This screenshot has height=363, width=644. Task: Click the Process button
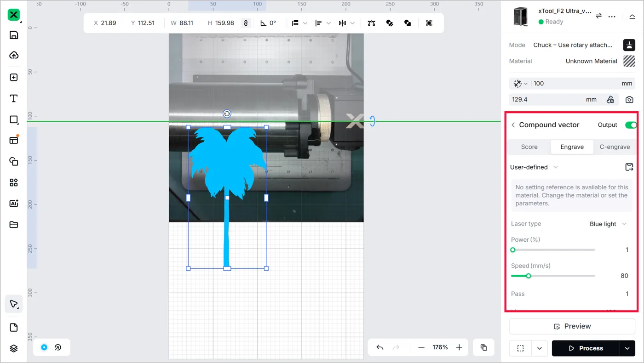point(586,348)
